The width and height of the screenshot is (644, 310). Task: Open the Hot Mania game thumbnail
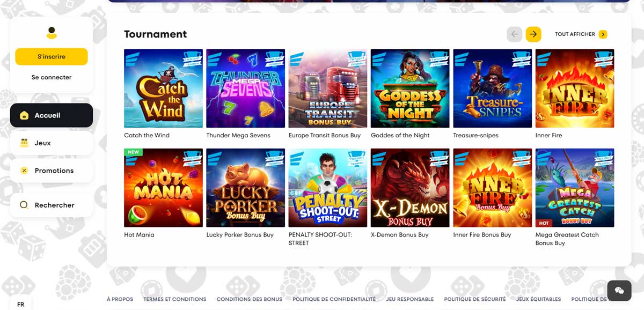[163, 188]
